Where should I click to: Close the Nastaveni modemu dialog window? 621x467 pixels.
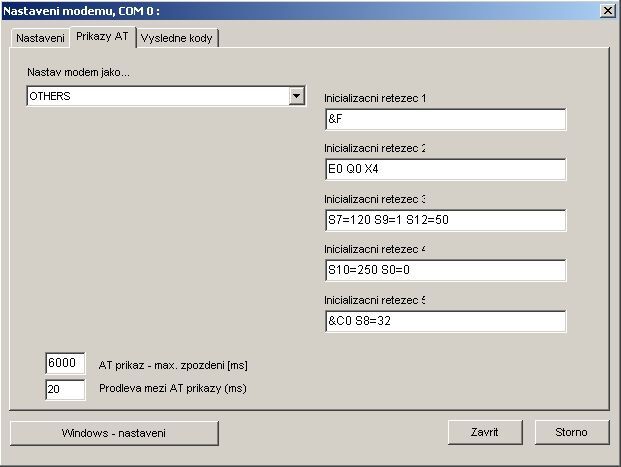click(606, 10)
